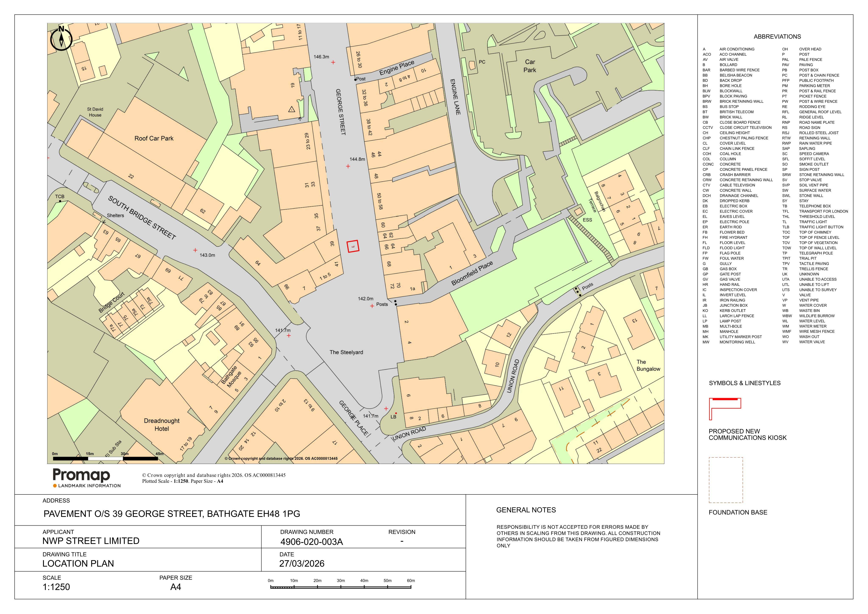This screenshot has width=868, height=614.
Task: Click building label 26 to 30
Action: pos(359,60)
